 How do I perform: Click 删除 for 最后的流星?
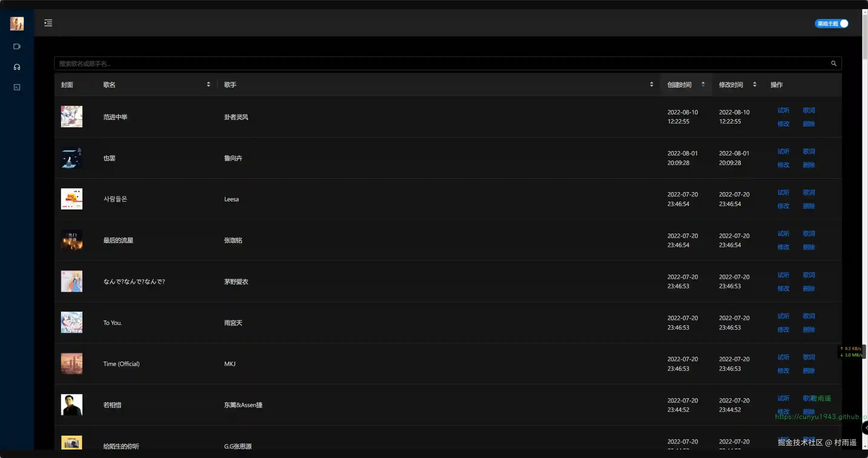point(808,247)
